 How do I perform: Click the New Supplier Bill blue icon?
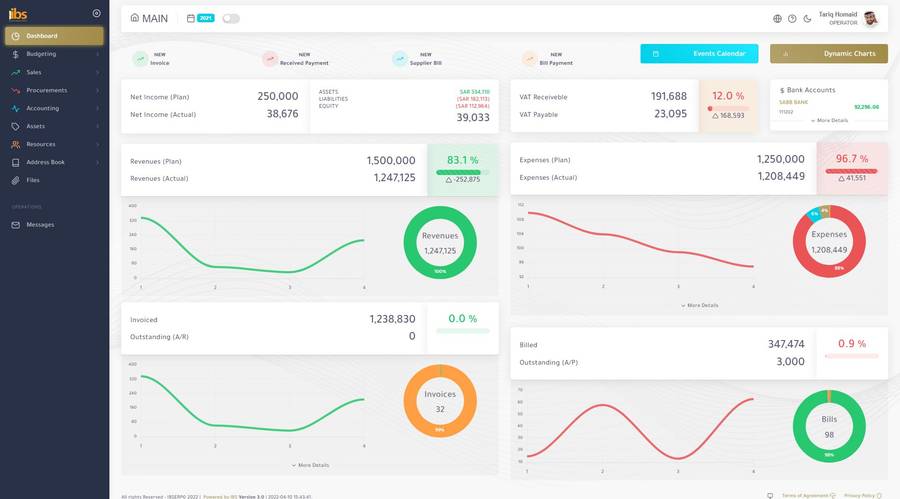399,59
